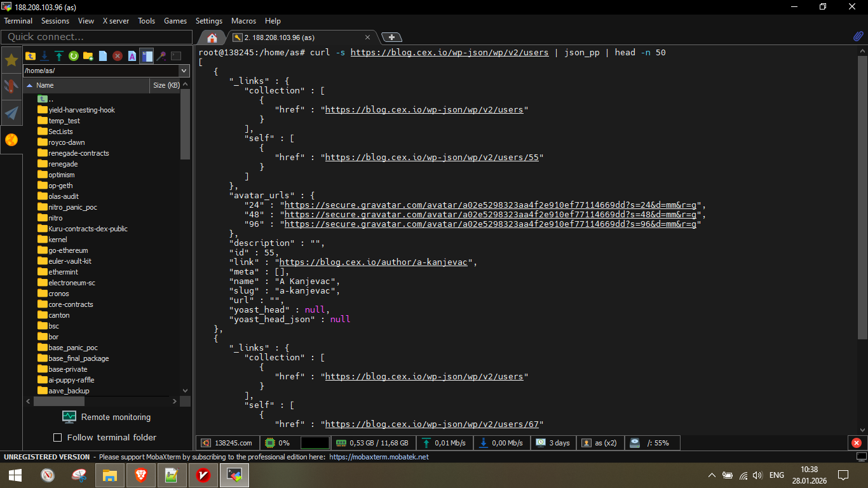
Task: Open the author/a-kanjevac link in terminal
Action: (375, 262)
